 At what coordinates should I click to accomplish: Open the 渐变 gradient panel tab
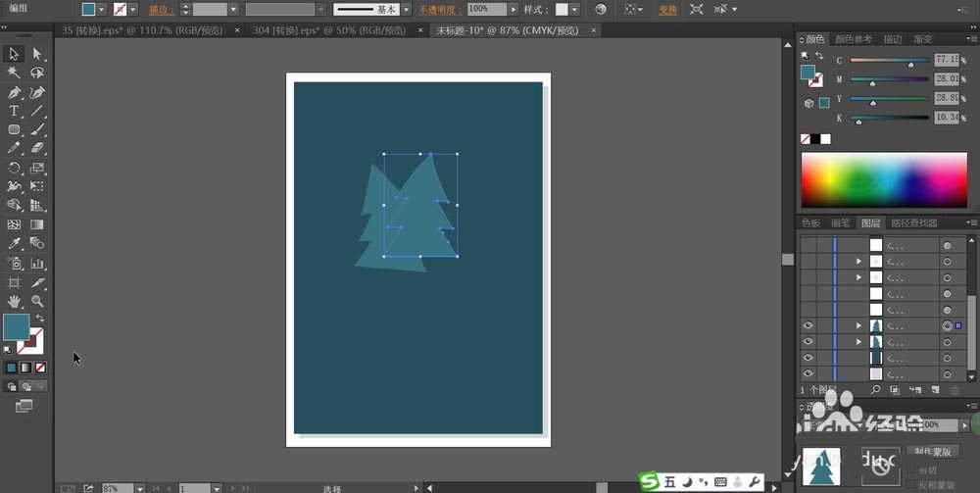(922, 39)
